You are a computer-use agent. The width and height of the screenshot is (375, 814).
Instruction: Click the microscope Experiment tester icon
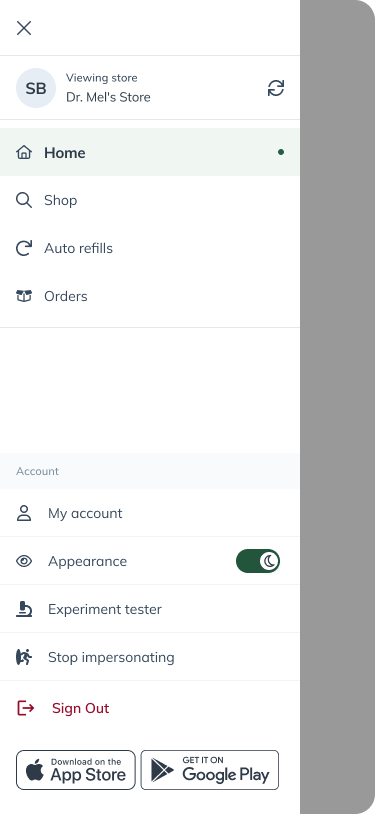tap(24, 609)
